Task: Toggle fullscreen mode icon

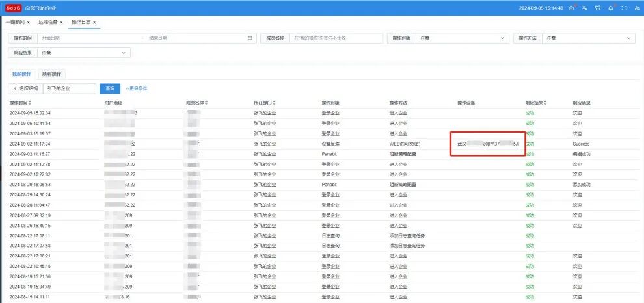Action: [x=624, y=8]
